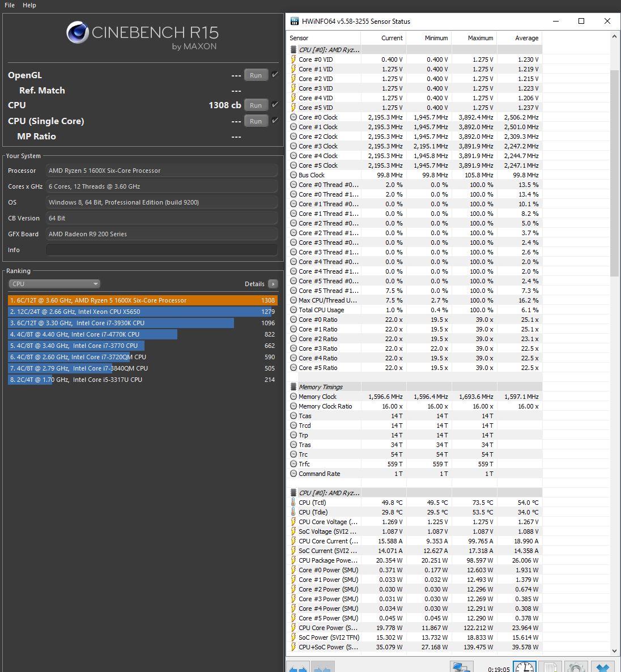This screenshot has width=621, height=672.
Task: Uncheck the CPU (Single Core) test checkbox
Action: [275, 121]
